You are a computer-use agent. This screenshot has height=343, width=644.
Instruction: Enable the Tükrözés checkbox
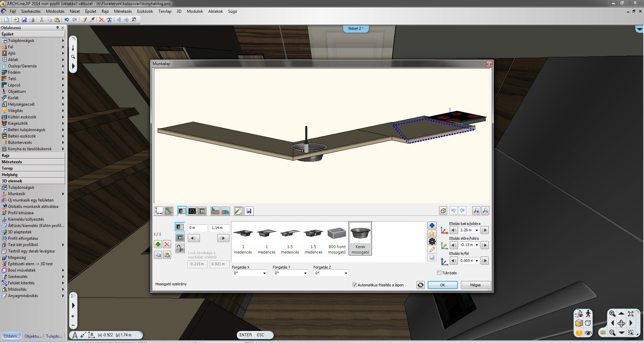(x=439, y=273)
